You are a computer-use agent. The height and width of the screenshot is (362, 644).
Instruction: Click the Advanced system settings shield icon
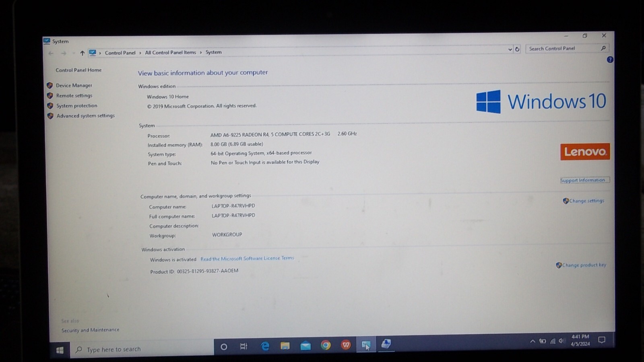50,116
